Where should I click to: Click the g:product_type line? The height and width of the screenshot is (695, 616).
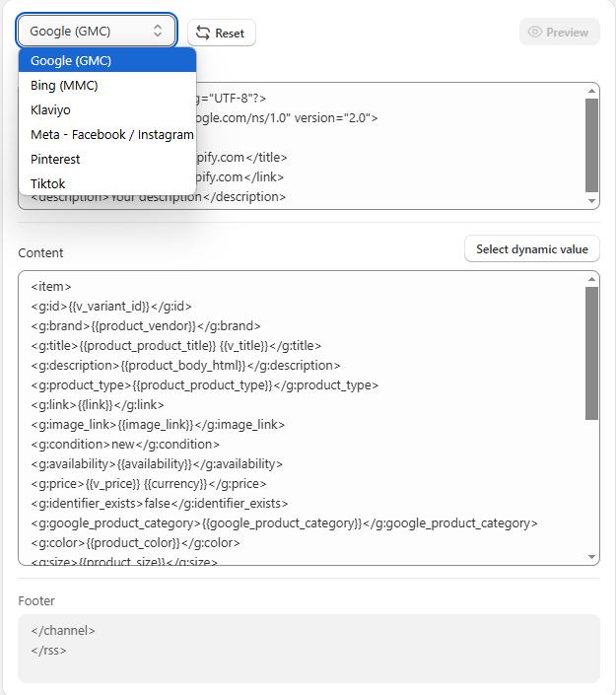(x=205, y=385)
